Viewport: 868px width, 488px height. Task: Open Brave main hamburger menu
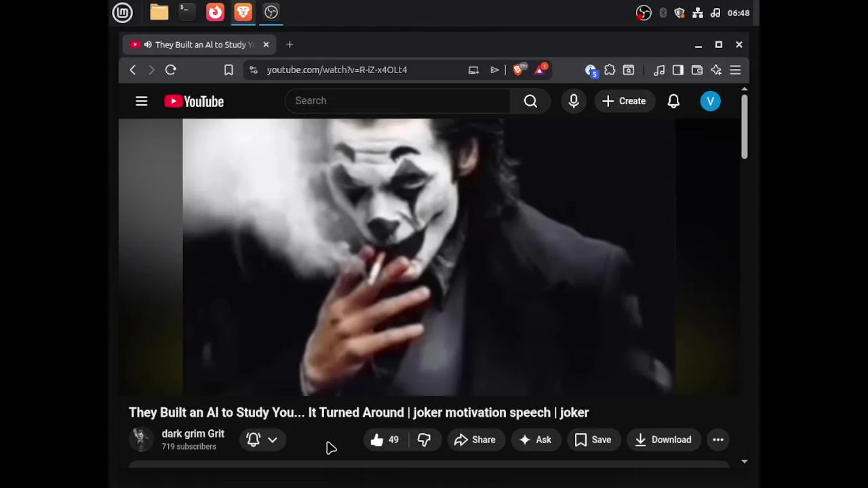[x=735, y=70]
